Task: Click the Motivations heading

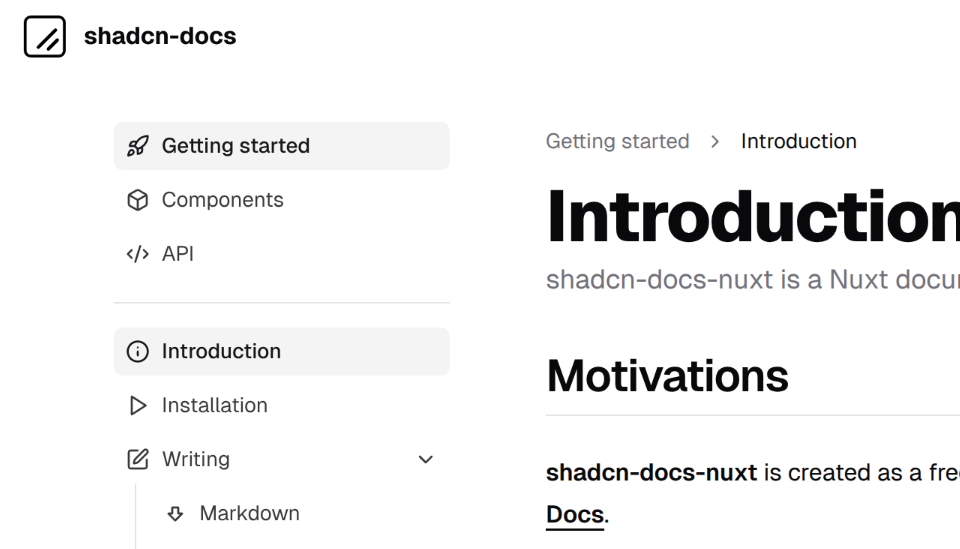Action: click(667, 376)
